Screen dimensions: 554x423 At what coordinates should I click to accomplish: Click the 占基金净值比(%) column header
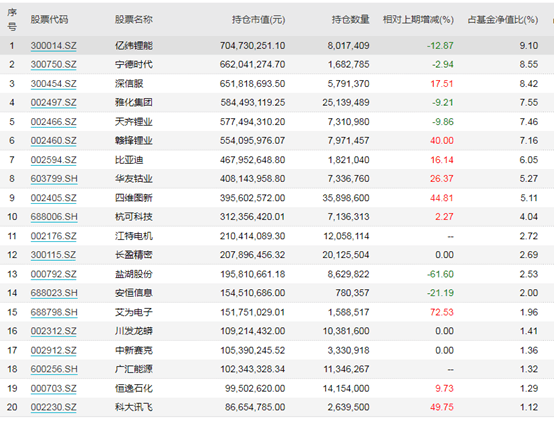503,19
